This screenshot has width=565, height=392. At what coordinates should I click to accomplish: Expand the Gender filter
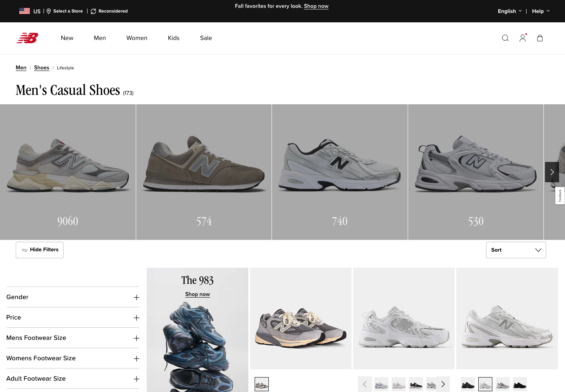[73, 297]
